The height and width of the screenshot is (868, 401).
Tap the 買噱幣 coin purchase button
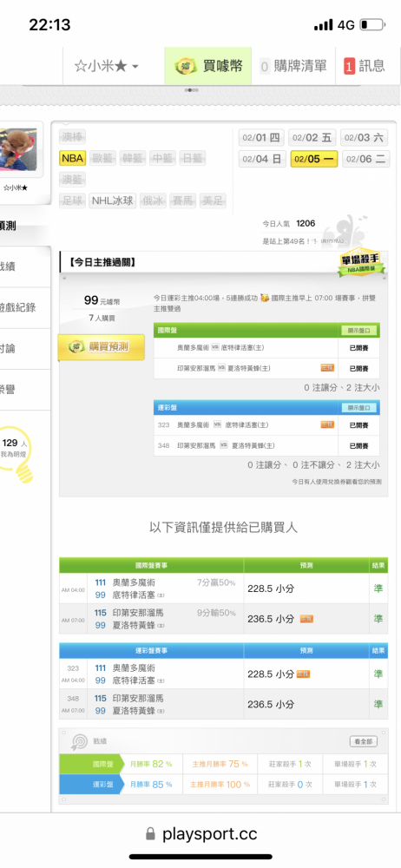click(x=208, y=67)
